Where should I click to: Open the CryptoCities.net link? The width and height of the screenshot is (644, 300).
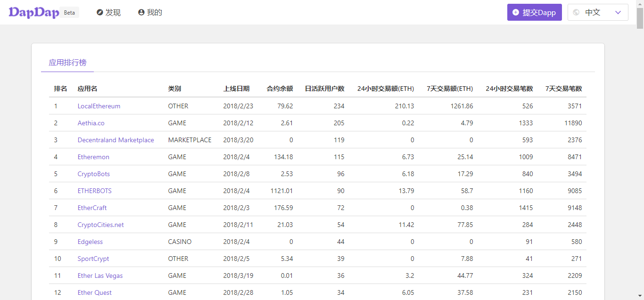100,225
